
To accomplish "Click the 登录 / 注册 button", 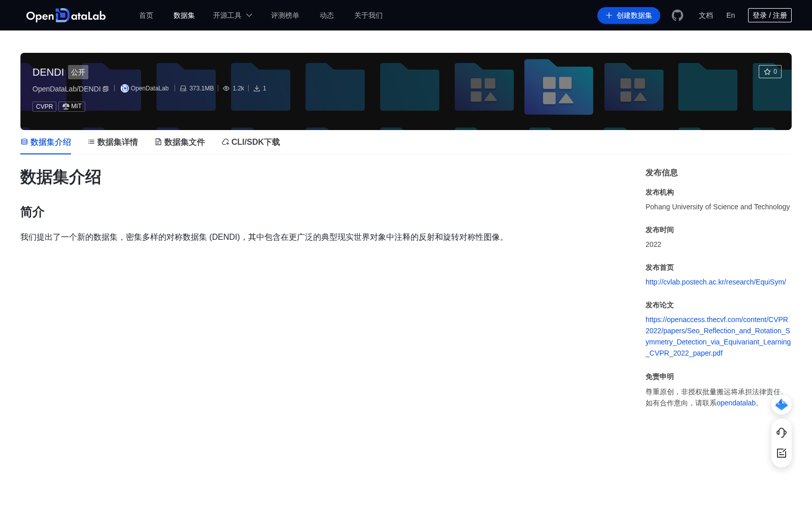I will tap(770, 15).
